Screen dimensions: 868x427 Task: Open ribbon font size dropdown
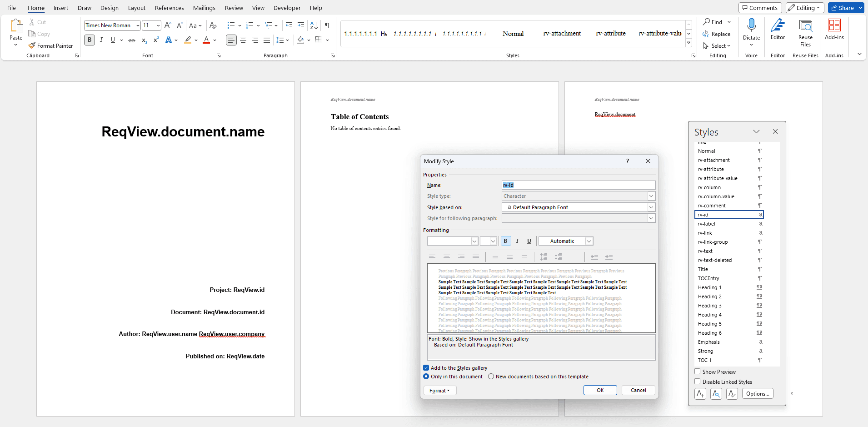click(x=158, y=25)
